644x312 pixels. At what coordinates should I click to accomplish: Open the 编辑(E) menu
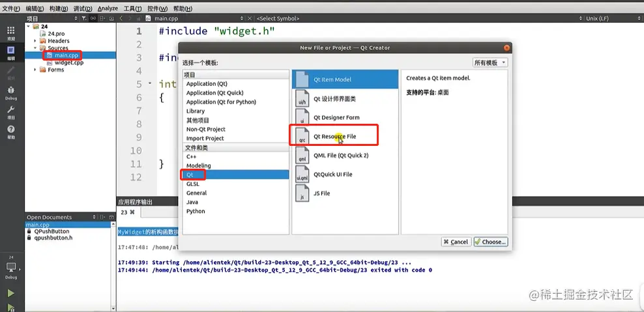35,8
